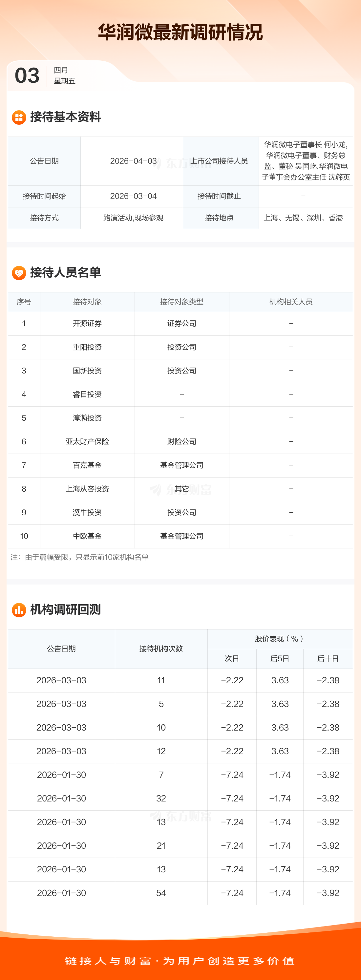Select the 2026-04-03 announcement date cell
This screenshot has width=361, height=980.
pyautogui.click(x=133, y=161)
